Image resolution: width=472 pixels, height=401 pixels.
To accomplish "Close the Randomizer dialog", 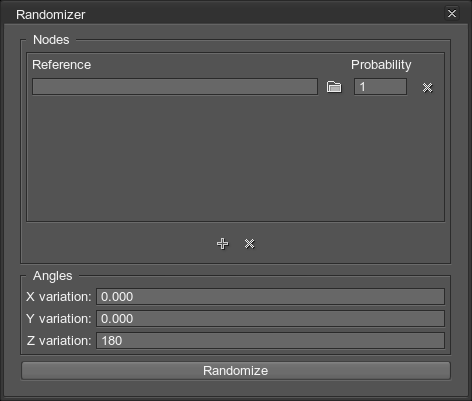I will tap(452, 14).
